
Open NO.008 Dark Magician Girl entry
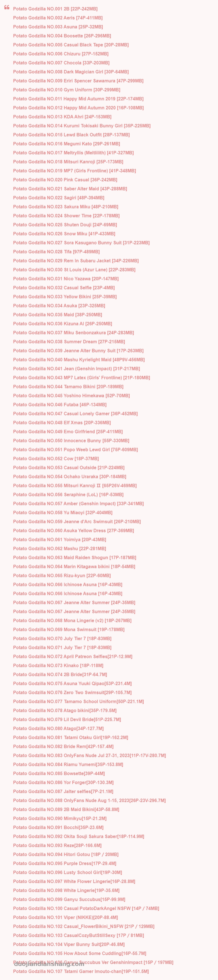(71, 72)
